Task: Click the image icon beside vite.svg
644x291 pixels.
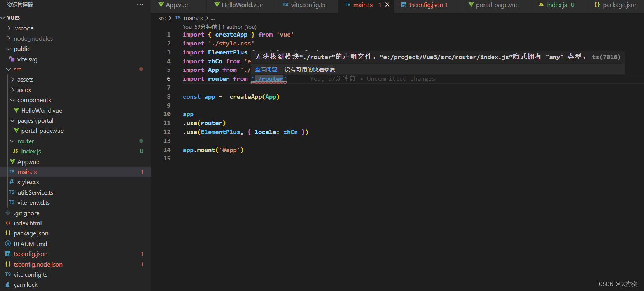Action: click(x=12, y=59)
